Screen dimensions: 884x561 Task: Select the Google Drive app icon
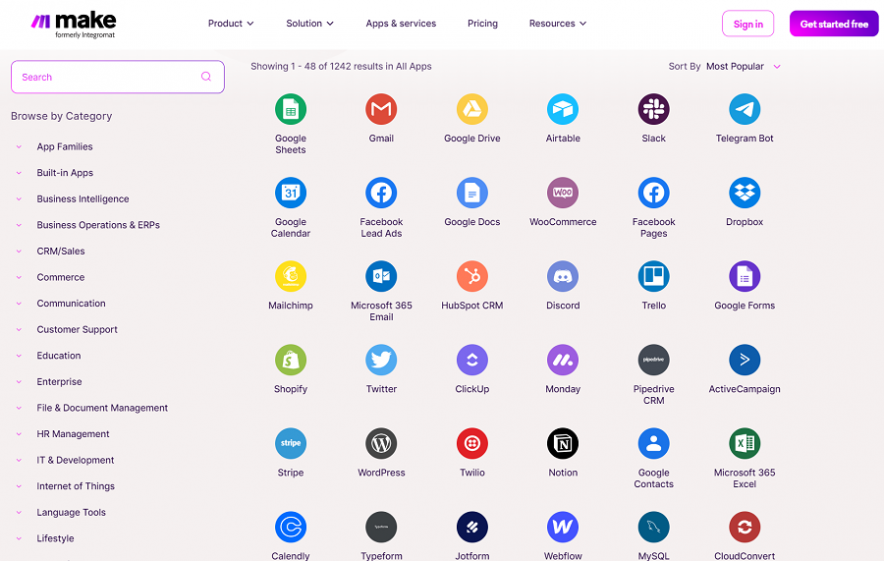(472, 109)
